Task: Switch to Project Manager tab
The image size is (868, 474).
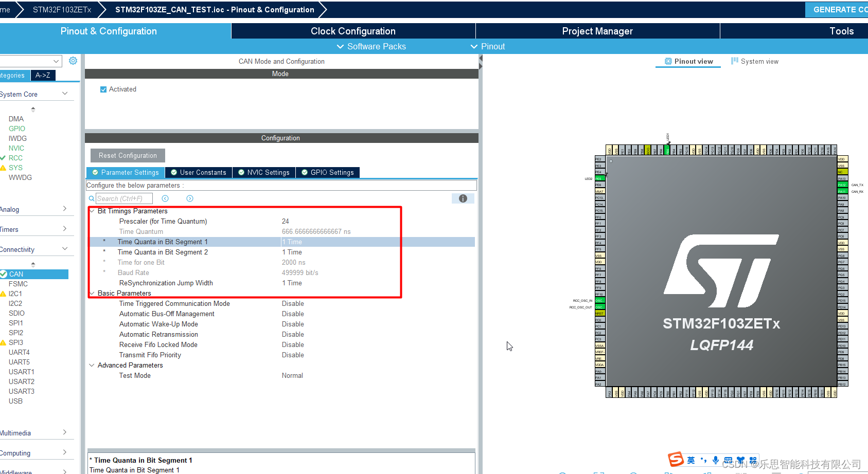Action: tap(597, 31)
